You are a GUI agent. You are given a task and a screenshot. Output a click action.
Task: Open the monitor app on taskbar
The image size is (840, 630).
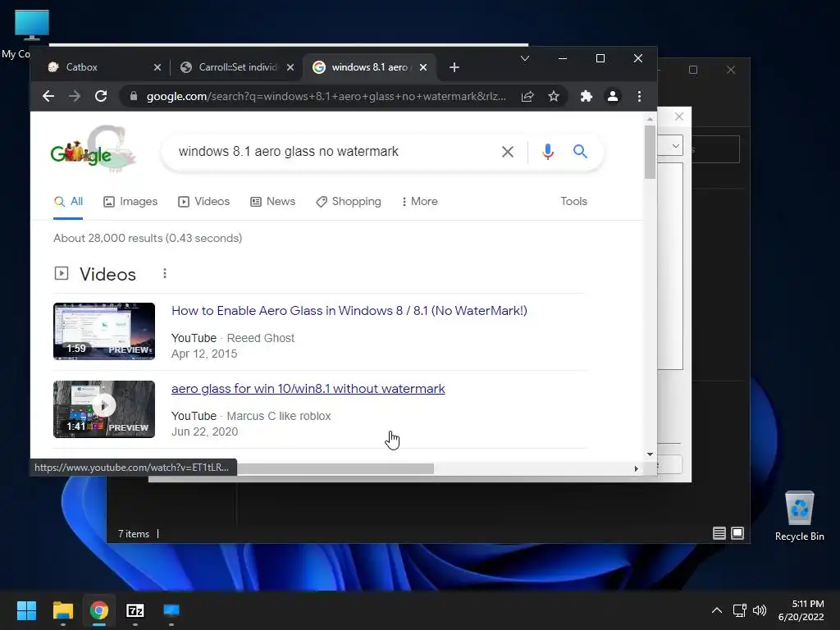(171, 610)
